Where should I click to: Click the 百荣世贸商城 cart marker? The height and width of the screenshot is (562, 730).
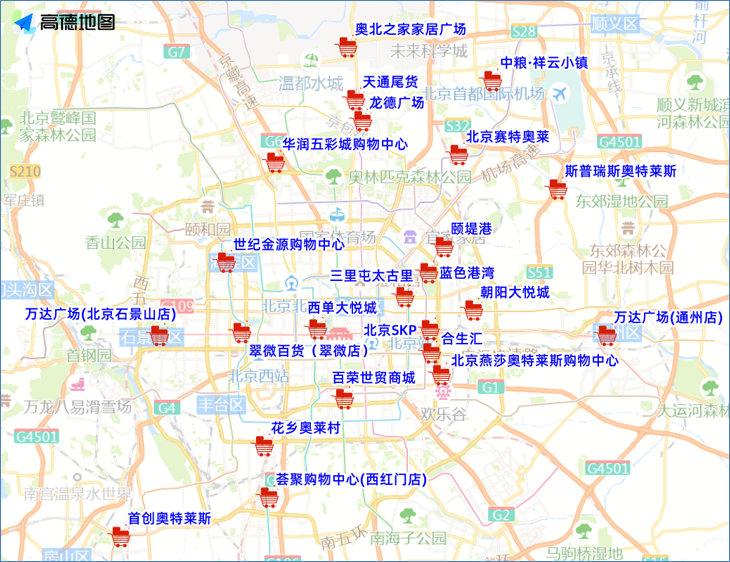click(343, 399)
